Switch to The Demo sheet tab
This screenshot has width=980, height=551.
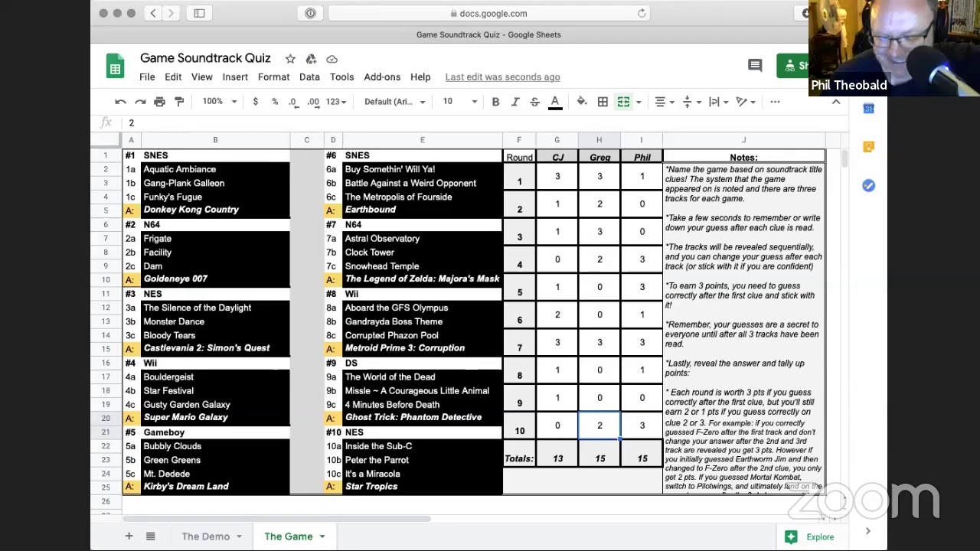(x=205, y=536)
